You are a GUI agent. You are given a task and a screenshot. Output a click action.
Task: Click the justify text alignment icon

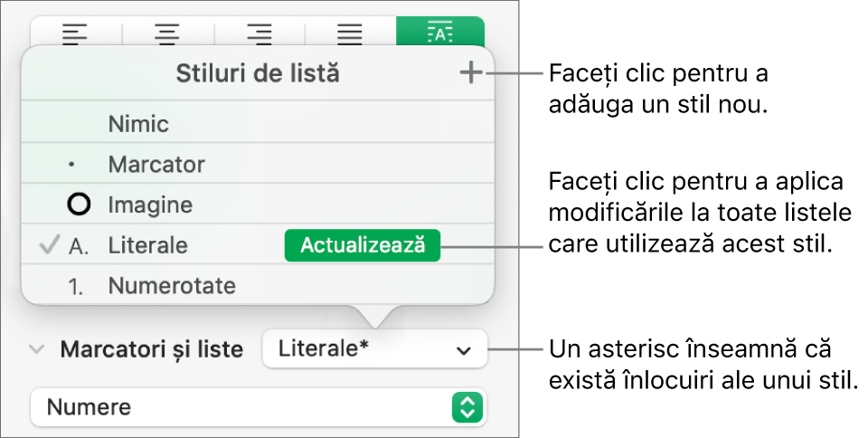[x=350, y=34]
